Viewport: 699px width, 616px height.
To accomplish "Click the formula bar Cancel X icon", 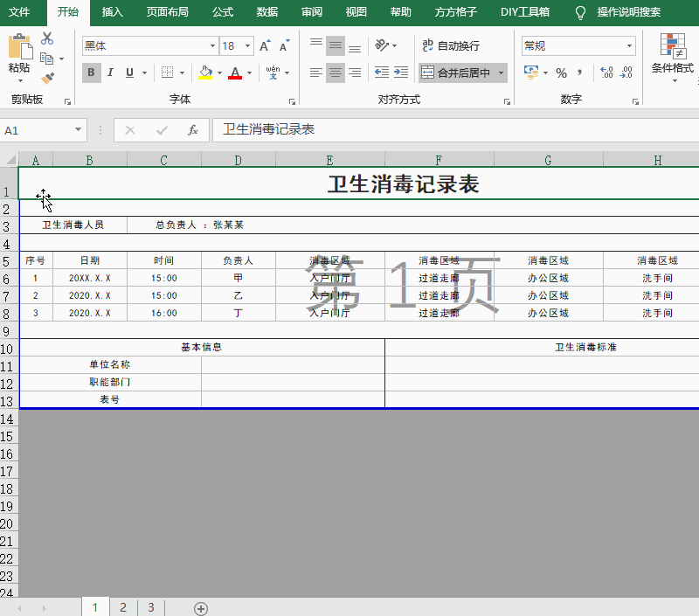I will pyautogui.click(x=130, y=130).
